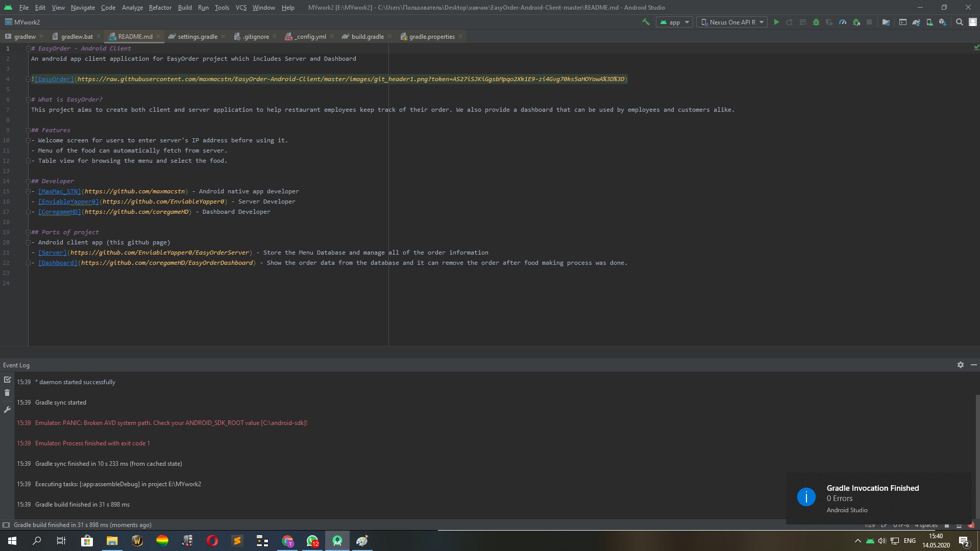Screen dimensions: 980x551
Task: Toggle the fold marker on line 10
Action: tap(29, 140)
